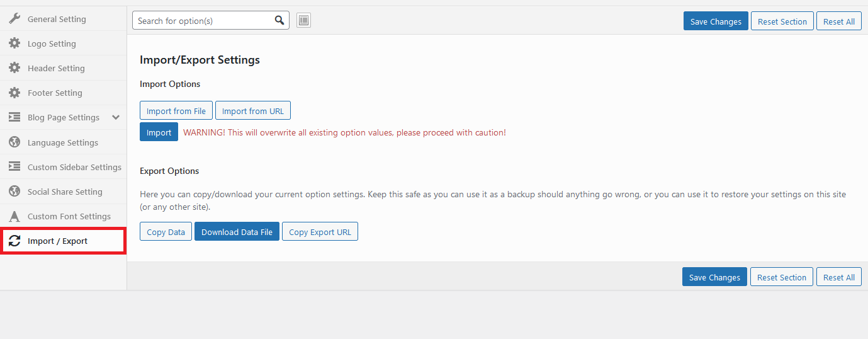Screen dimensions: 868x339
Task: Choose the Import from URL option
Action: [252, 111]
